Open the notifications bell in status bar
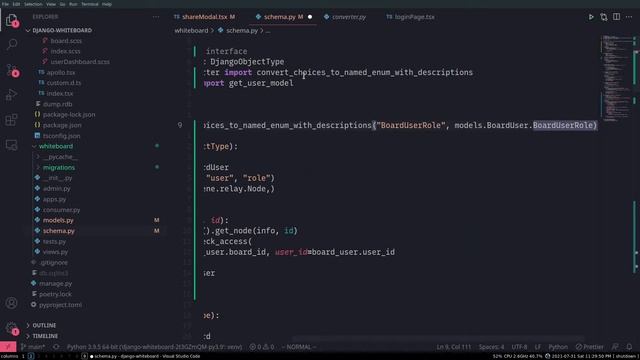Image resolution: width=640 pixels, height=360 pixels. click(x=629, y=347)
